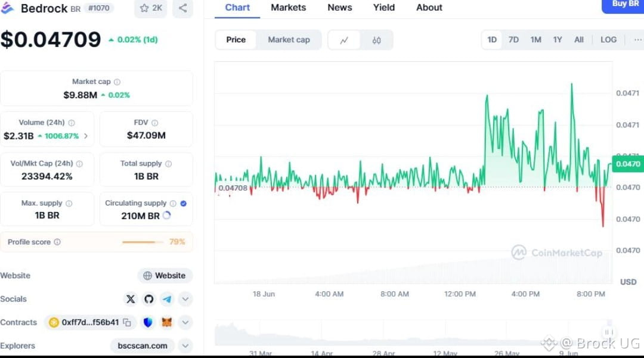The width and height of the screenshot is (644, 358).
Task: Open the X (Twitter) social link
Action: click(131, 299)
